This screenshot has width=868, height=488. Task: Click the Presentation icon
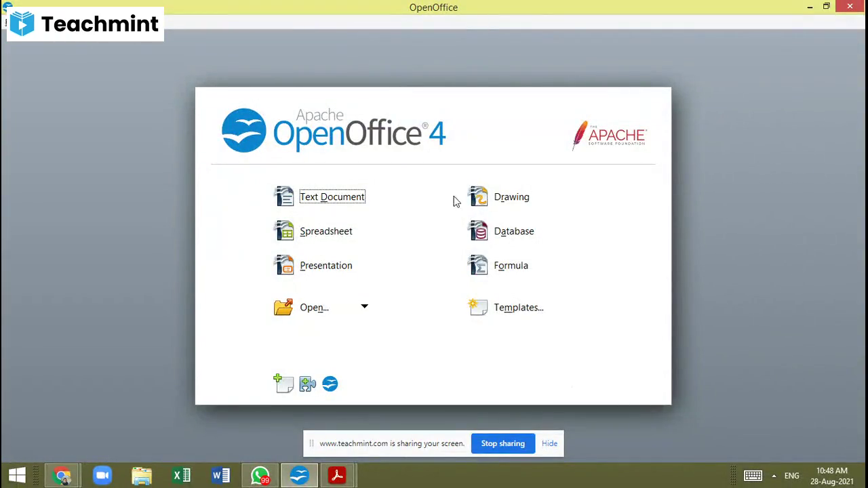tap(284, 265)
